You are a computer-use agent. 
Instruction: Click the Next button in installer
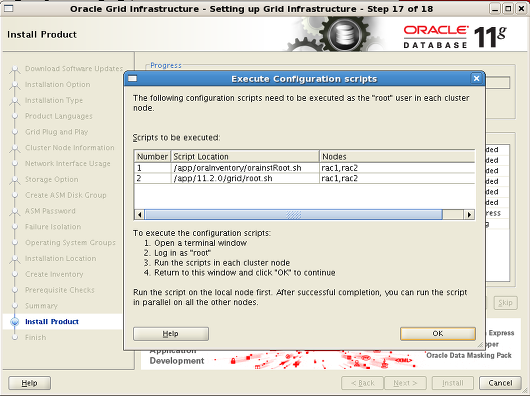click(x=405, y=383)
